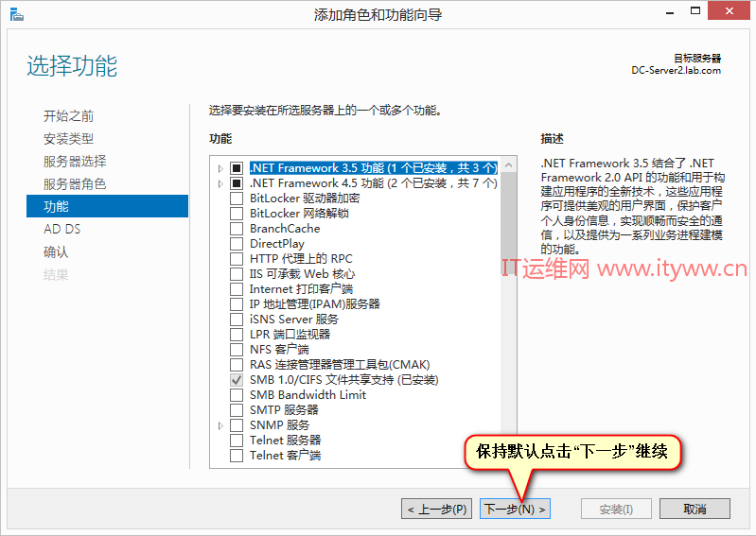Enable the BranchCache feature checkbox

[x=237, y=229]
